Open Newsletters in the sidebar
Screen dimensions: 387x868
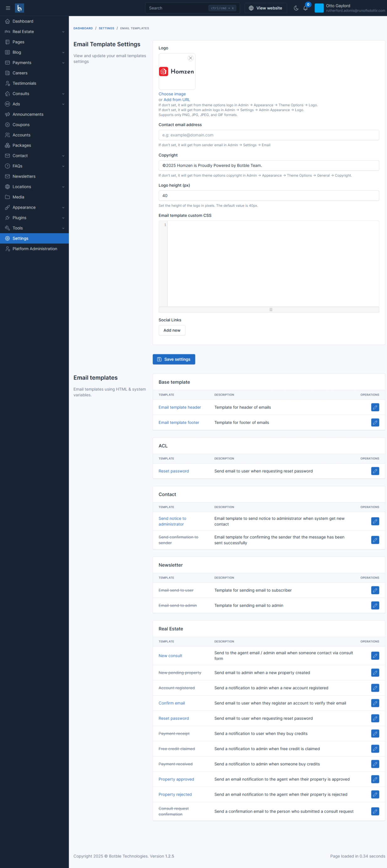coord(34,176)
